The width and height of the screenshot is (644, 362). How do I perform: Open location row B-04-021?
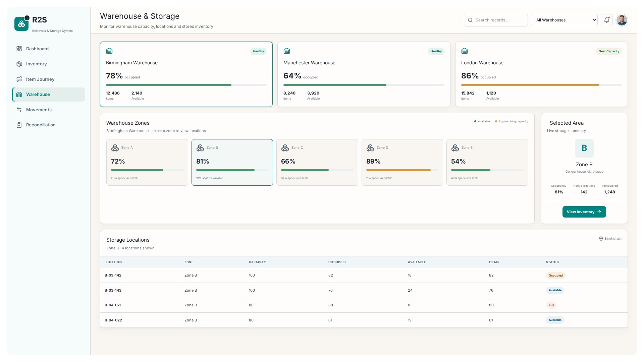coord(364,305)
